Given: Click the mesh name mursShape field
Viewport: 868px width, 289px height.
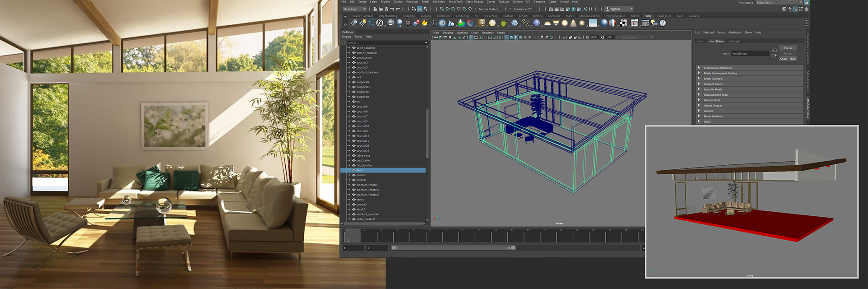Looking at the screenshot, I should pyautogui.click(x=750, y=53).
